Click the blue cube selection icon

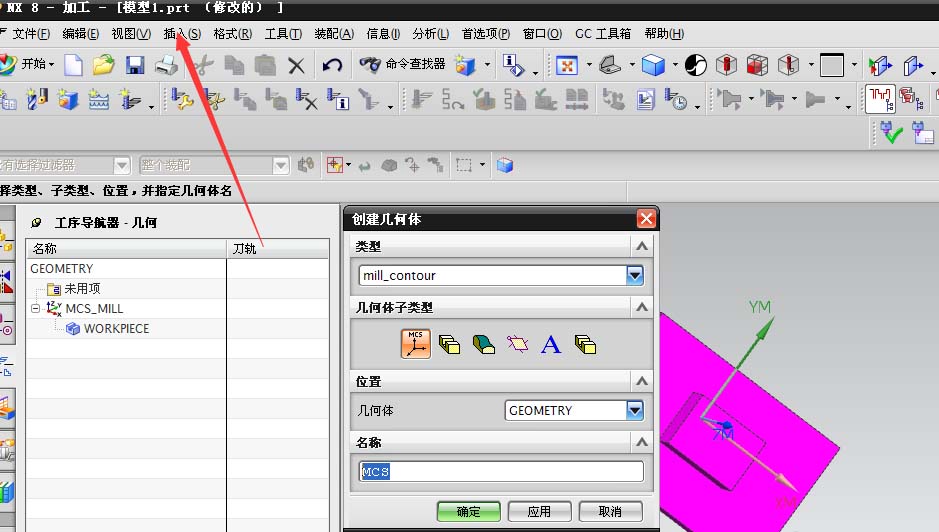[x=505, y=165]
